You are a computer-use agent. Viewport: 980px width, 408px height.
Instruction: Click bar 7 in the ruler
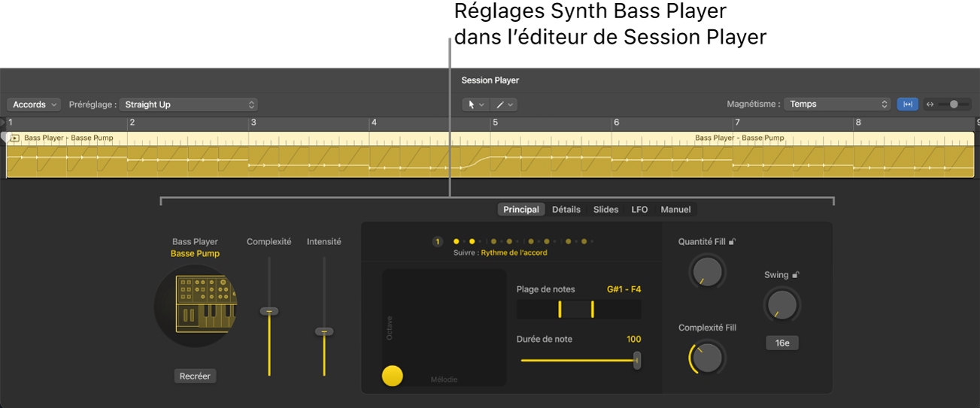coord(737,122)
